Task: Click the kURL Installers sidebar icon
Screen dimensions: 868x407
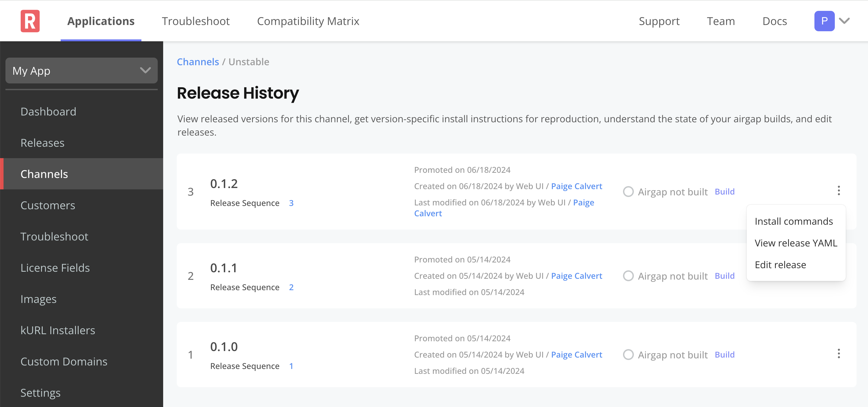Action: (58, 330)
